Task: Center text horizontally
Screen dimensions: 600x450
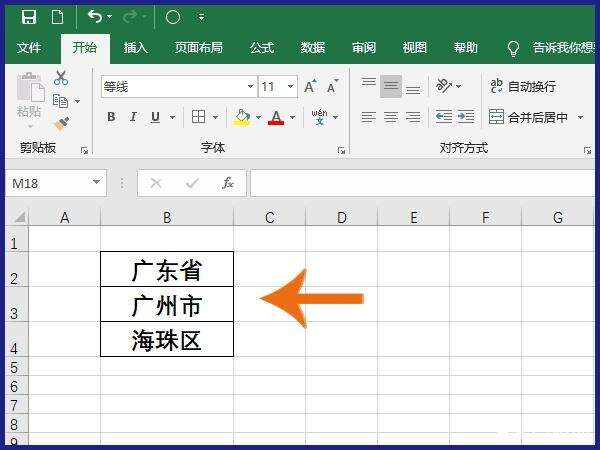Action: 391,117
